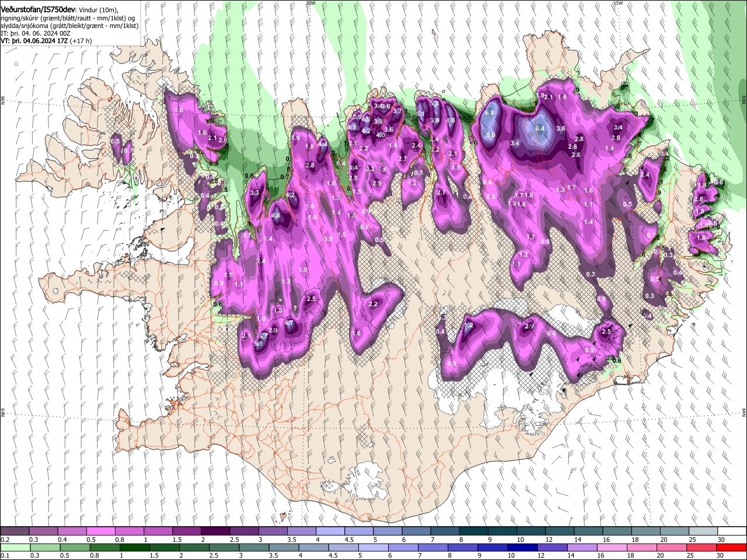Click the bright pink 0.5 swatch in the upper legend

pos(100,531)
